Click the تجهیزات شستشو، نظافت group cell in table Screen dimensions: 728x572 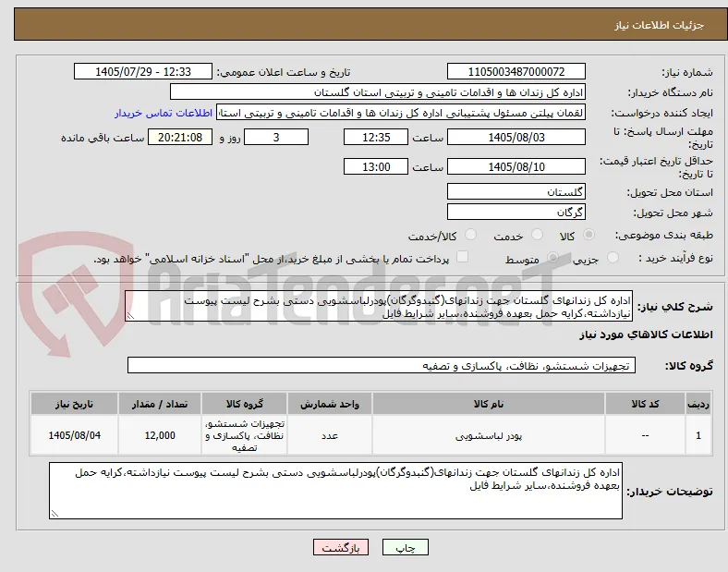coord(244,435)
